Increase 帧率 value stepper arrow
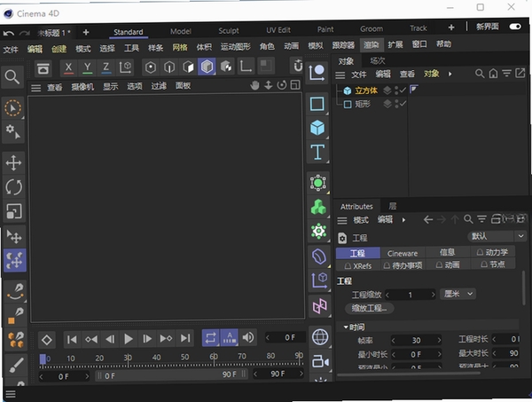The image size is (532, 402). click(x=439, y=340)
